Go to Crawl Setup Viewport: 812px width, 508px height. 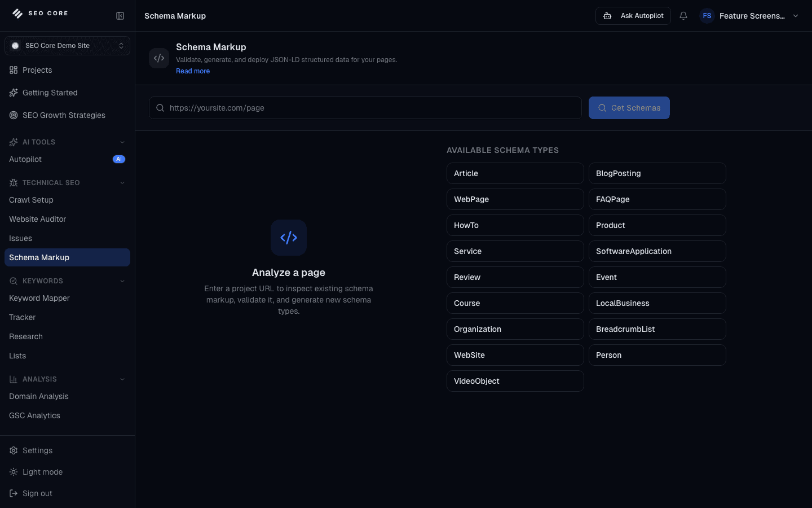click(x=67, y=200)
